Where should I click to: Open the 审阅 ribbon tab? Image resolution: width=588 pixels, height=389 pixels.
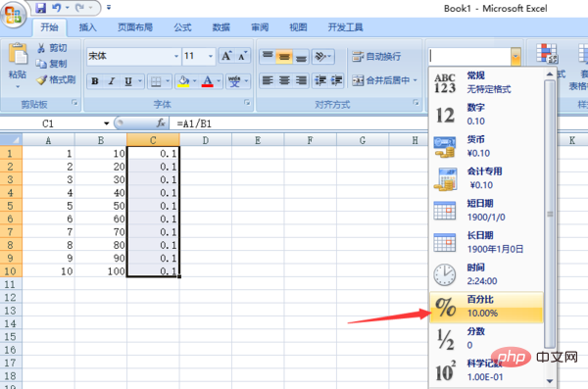260,27
